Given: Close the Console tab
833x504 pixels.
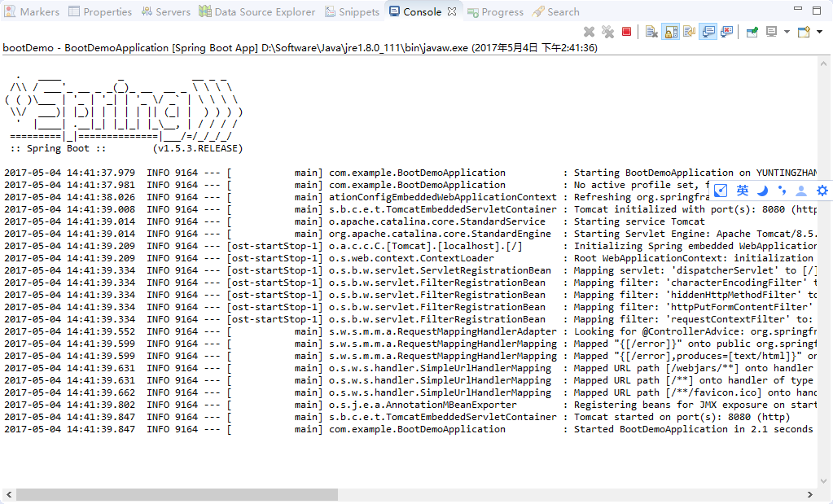Looking at the screenshot, I should coord(452,11).
